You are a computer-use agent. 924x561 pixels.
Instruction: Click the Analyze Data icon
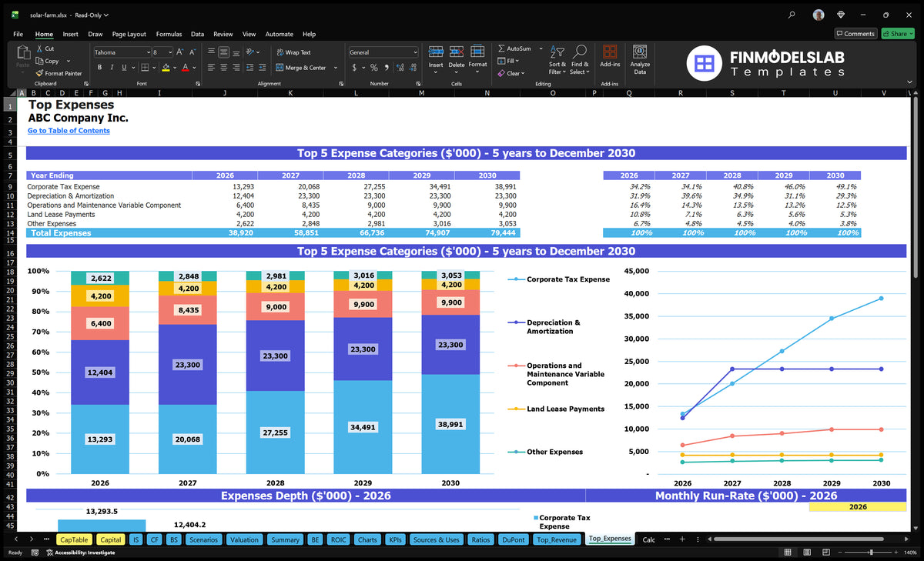click(x=640, y=52)
